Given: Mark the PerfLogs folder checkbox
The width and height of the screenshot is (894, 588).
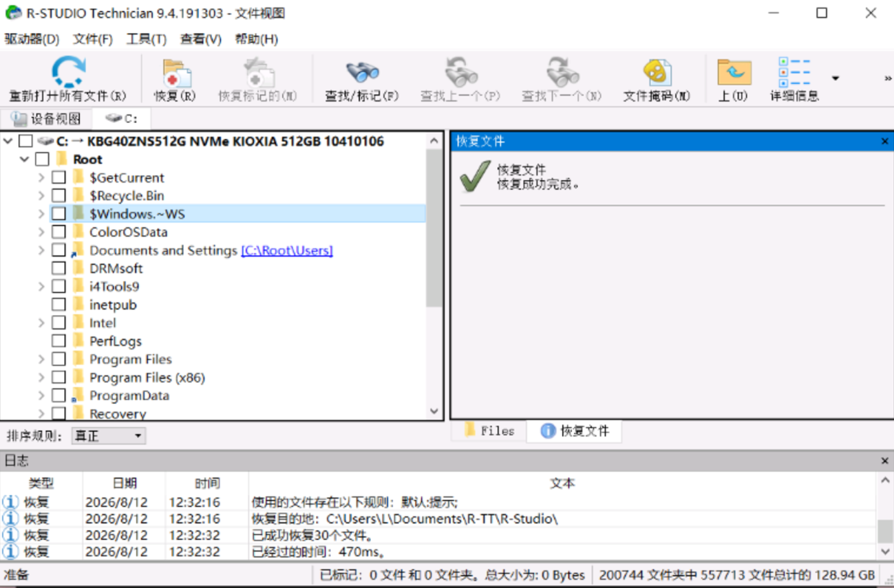Looking at the screenshot, I should 58,341.
